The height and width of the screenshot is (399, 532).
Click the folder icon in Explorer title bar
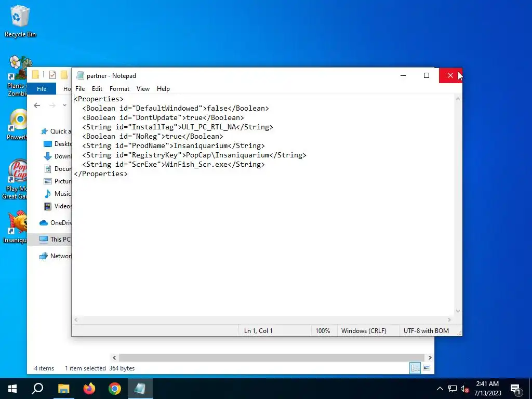(x=36, y=75)
